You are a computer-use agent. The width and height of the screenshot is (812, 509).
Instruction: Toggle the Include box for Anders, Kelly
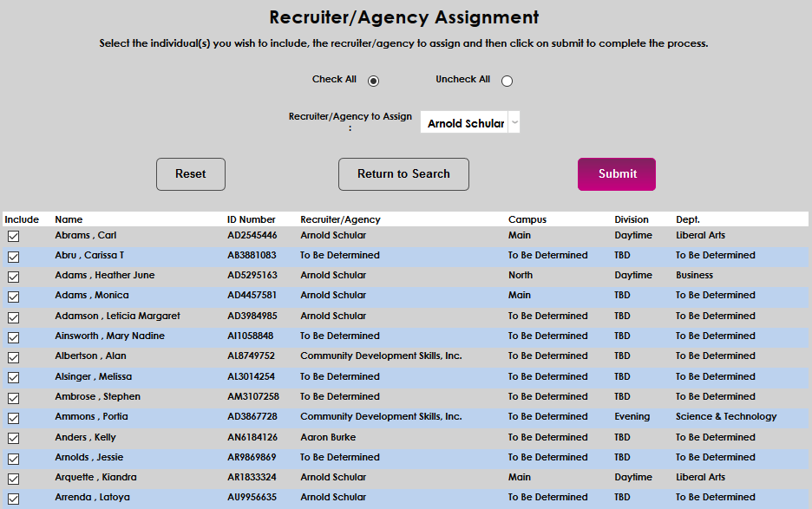point(13,437)
